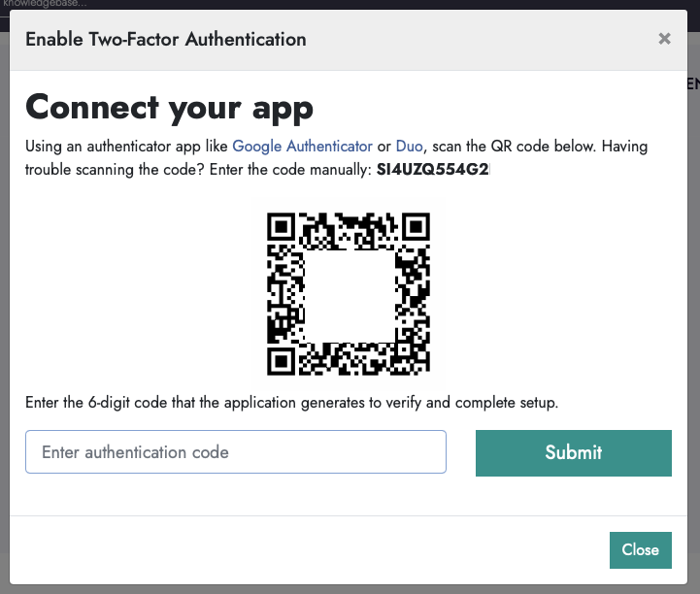Click the Enable Two-Factor Authentication title

tap(166, 40)
